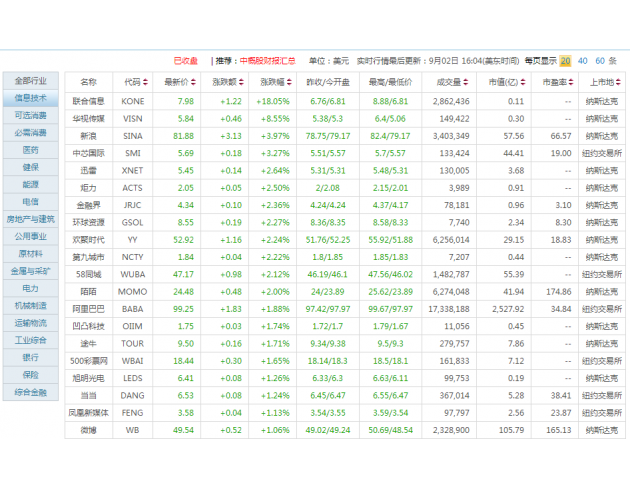Select 能源 industry tab
Viewport: 630px width, 490px height.
click(31, 184)
